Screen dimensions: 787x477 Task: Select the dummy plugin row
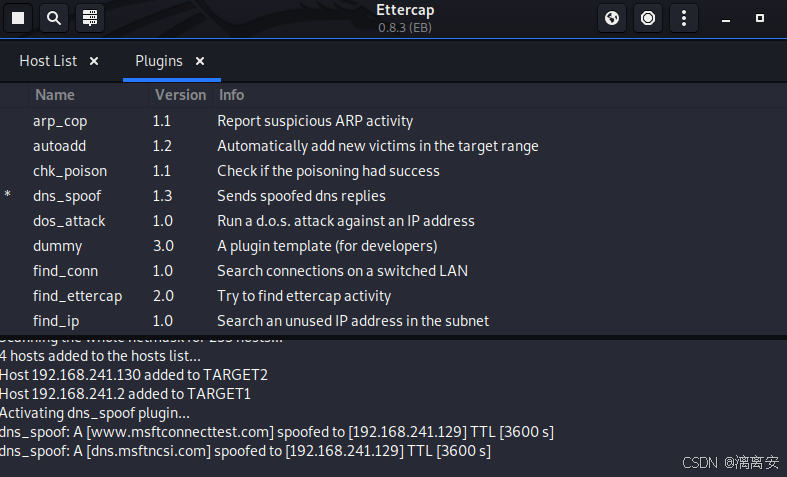394,246
